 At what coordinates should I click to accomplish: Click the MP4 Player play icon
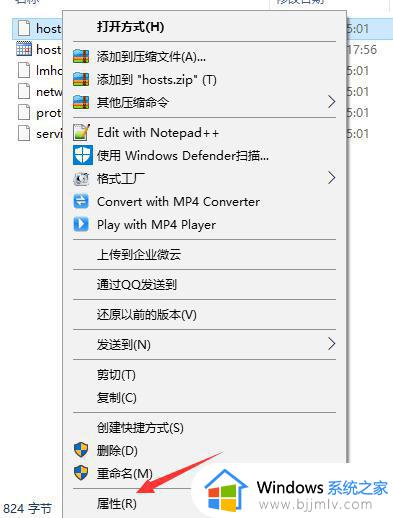point(81,224)
